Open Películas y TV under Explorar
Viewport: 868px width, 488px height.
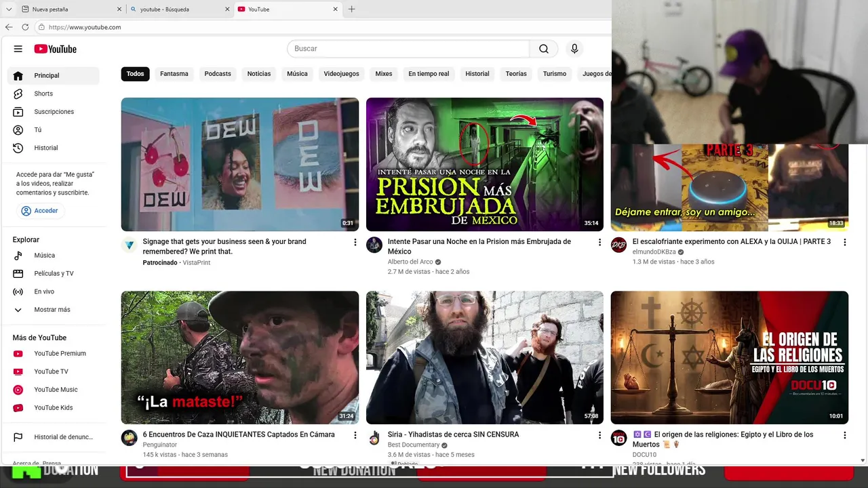tap(54, 274)
